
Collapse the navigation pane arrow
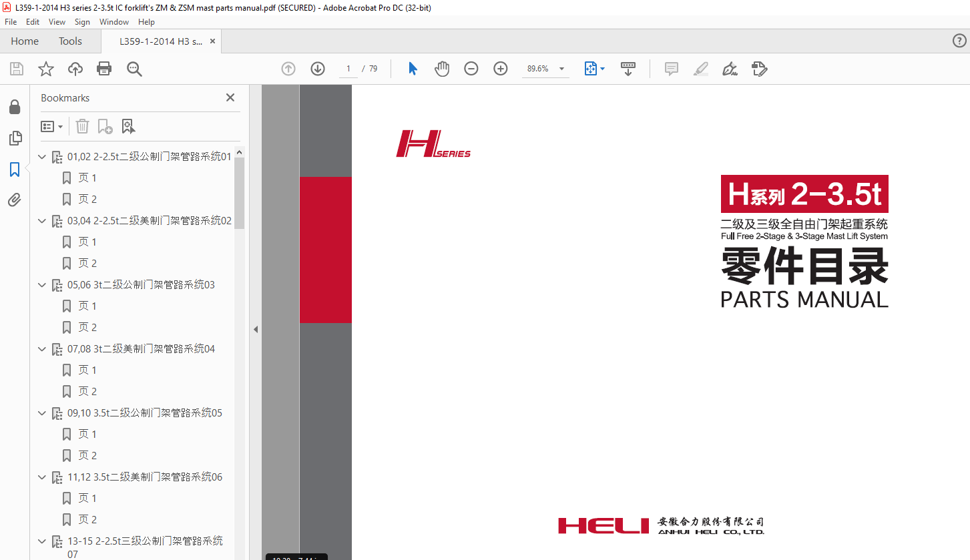[x=256, y=329]
